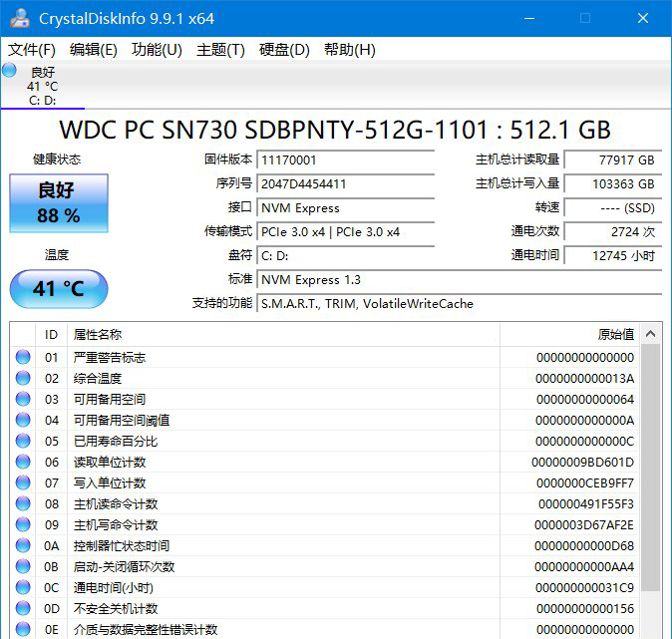Image resolution: width=672 pixels, height=639 pixels.
Task: Click the 主机总计写入量 label
Action: pyautogui.click(x=517, y=183)
